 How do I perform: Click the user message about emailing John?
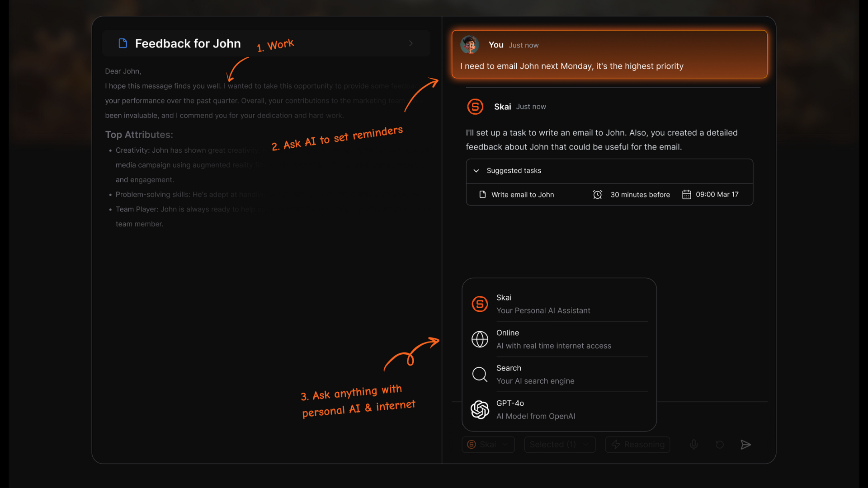pyautogui.click(x=571, y=66)
